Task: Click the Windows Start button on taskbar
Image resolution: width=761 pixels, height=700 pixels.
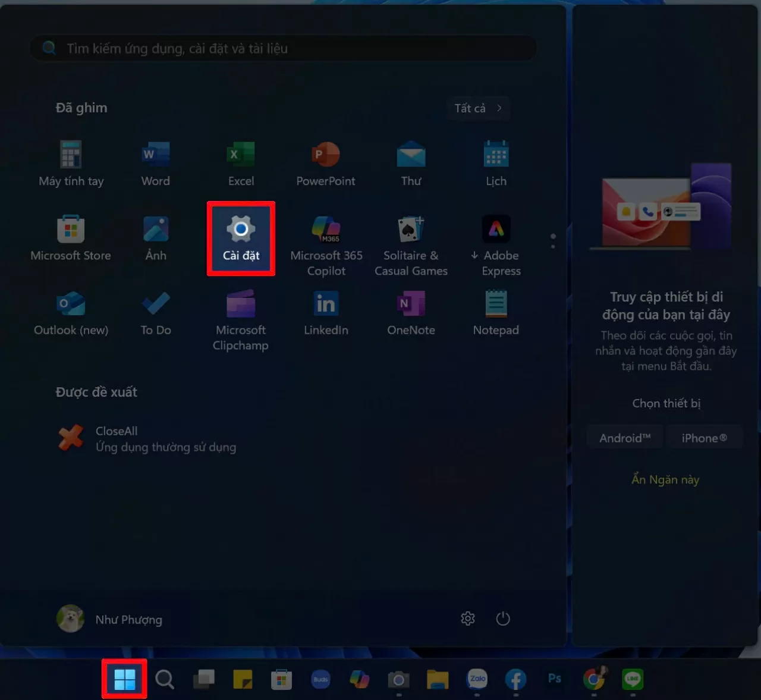Action: (124, 679)
